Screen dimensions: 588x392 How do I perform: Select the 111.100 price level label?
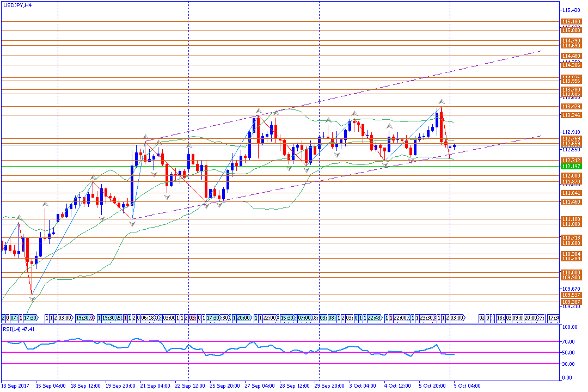pyautogui.click(x=571, y=219)
